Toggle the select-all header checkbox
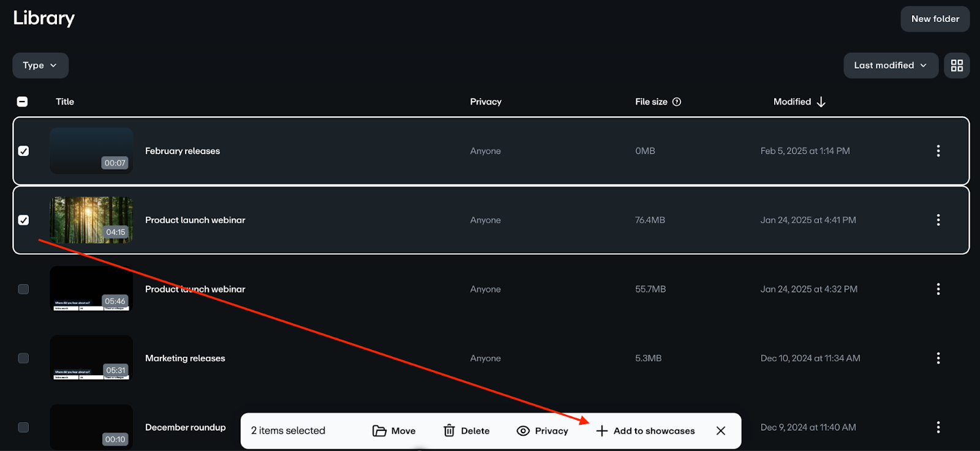This screenshot has height=451, width=980. 23,102
